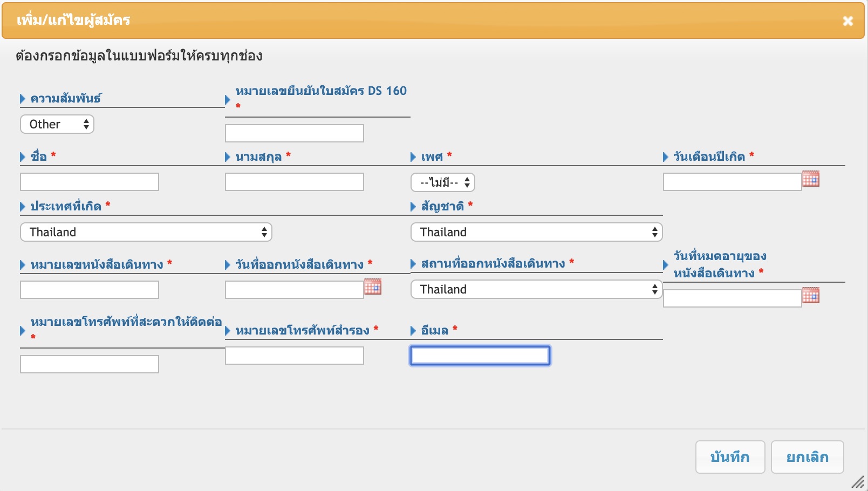
Task: Choose passport issuing place dropdown
Action: [536, 290]
